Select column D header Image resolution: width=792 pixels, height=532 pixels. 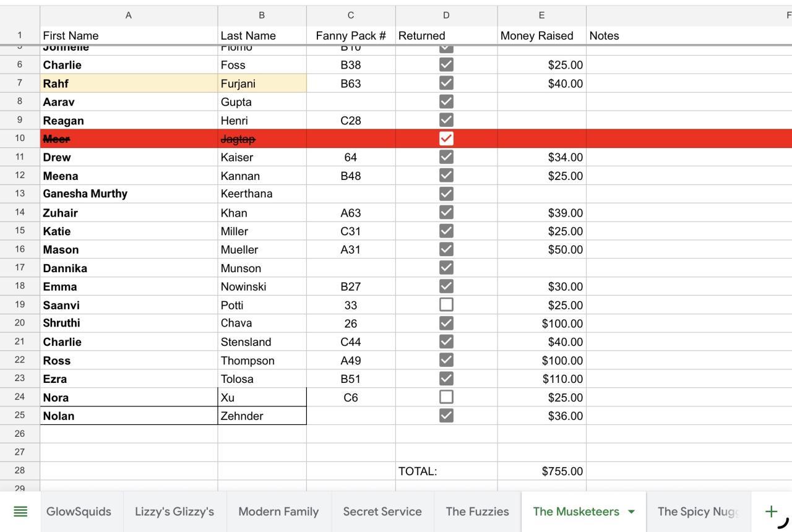pos(446,15)
